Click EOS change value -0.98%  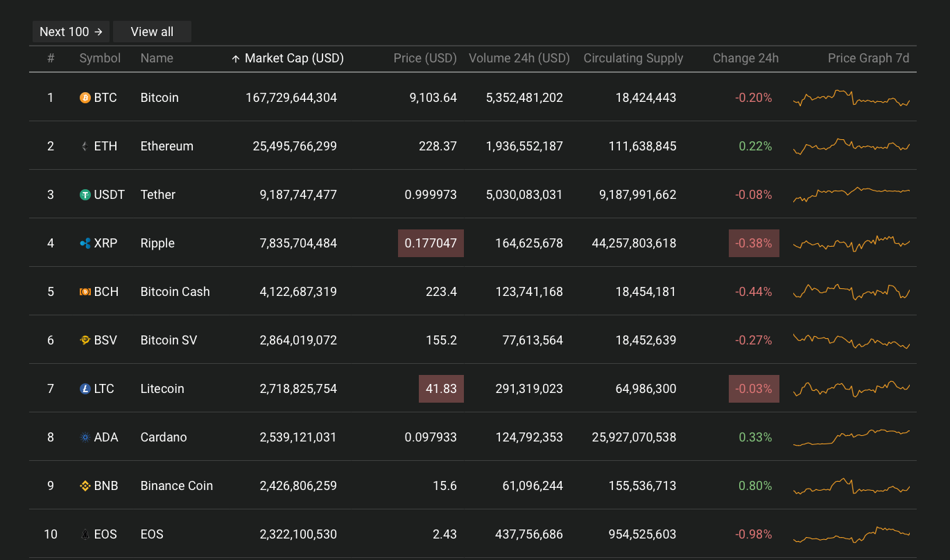click(x=754, y=534)
